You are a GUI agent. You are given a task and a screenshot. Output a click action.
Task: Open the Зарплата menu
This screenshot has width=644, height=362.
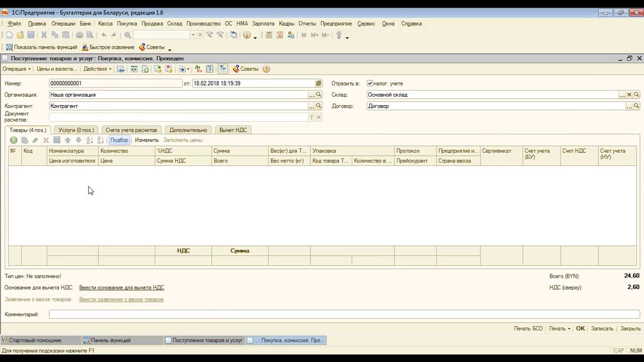point(263,24)
